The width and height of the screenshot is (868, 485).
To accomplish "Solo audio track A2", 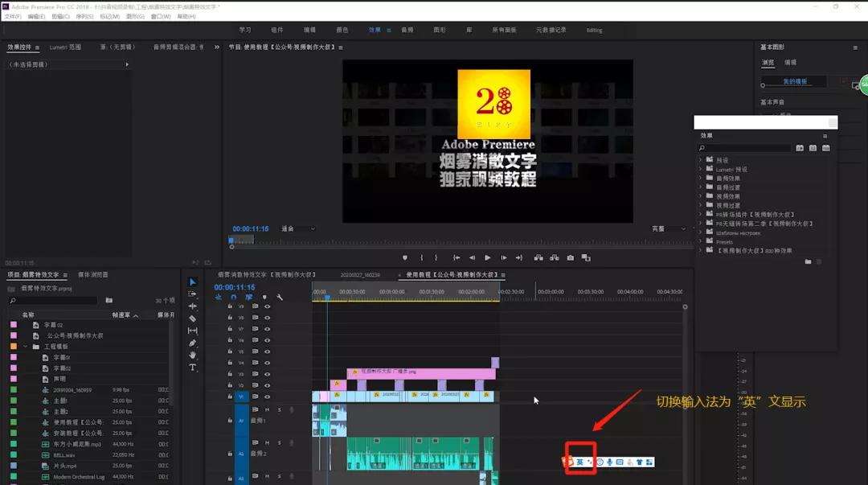I will click(x=280, y=443).
